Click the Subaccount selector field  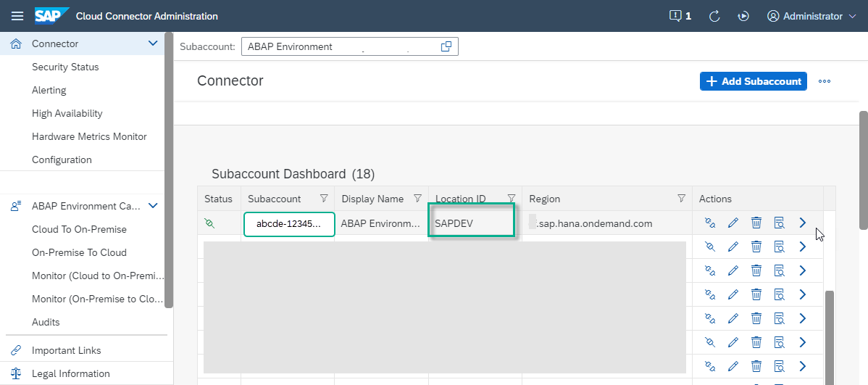[x=350, y=46]
